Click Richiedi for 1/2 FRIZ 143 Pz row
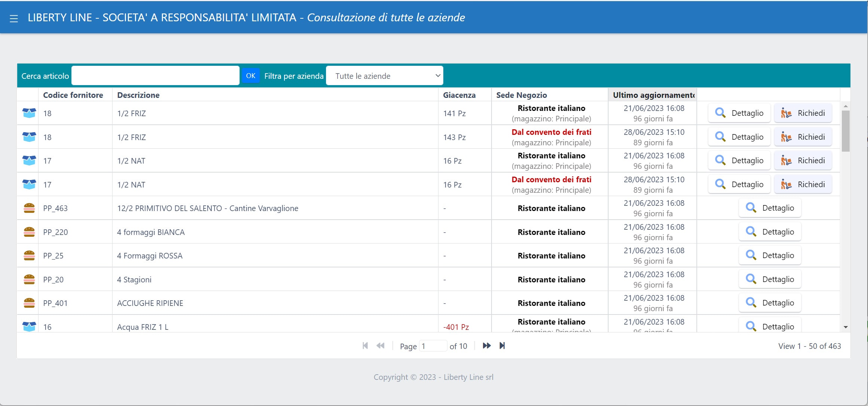This screenshot has height=406, width=868. 803,137
